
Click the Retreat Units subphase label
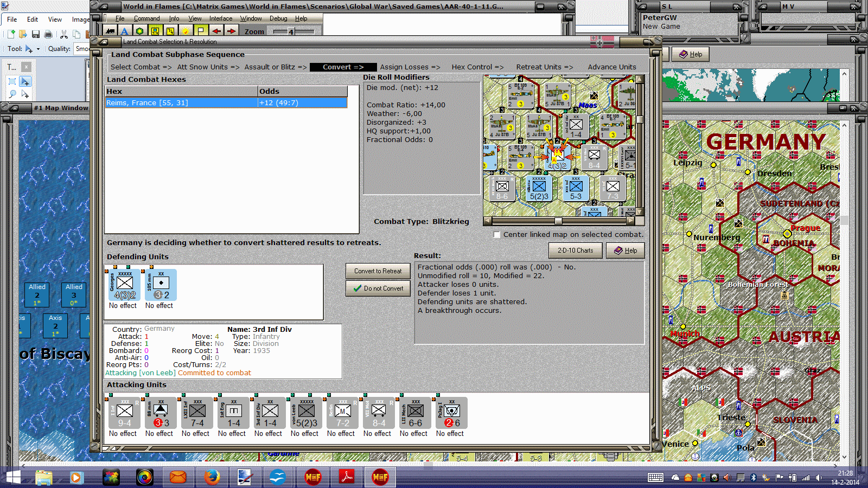click(545, 67)
